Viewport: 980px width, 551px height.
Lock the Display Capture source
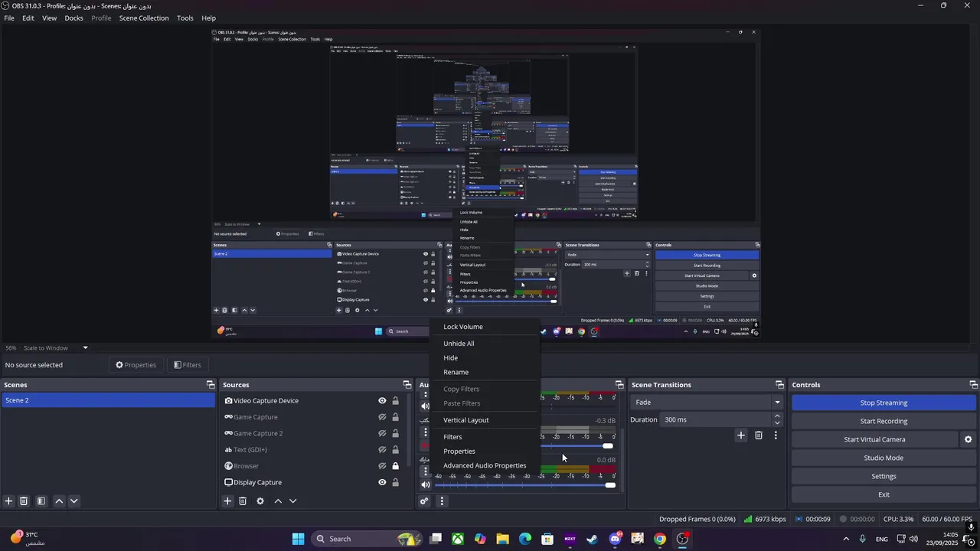pos(395,482)
